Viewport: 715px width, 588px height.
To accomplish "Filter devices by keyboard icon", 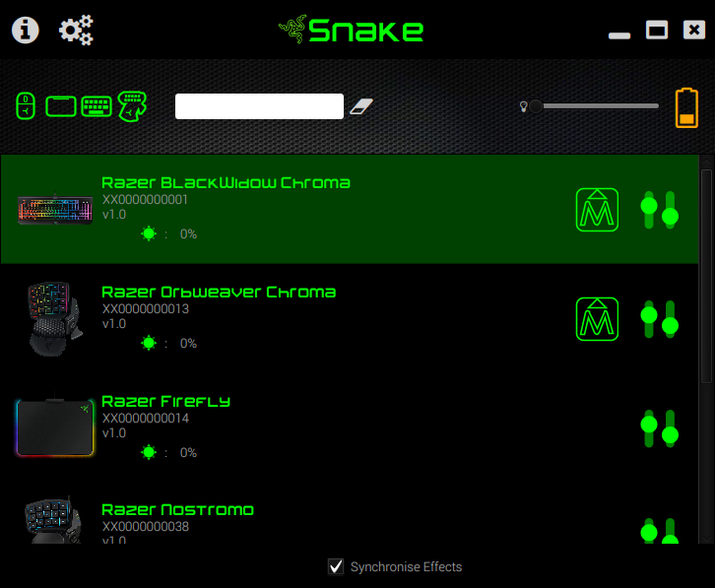I will click(97, 106).
